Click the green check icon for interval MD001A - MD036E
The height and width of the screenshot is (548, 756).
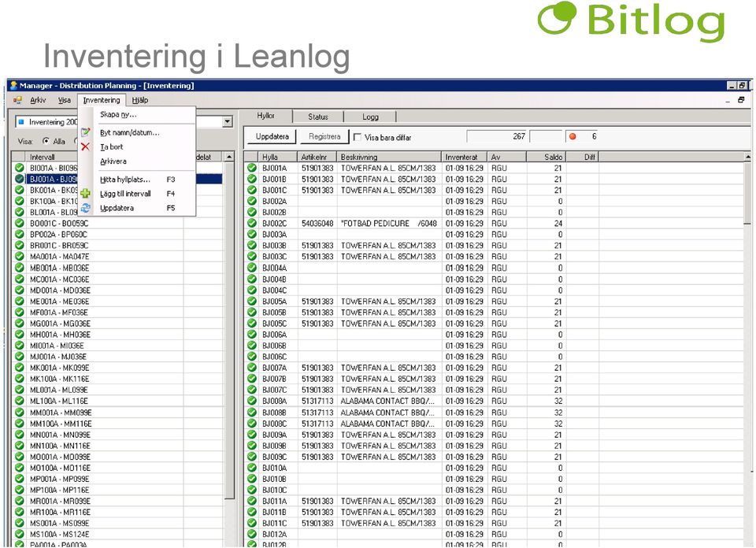[x=19, y=291]
